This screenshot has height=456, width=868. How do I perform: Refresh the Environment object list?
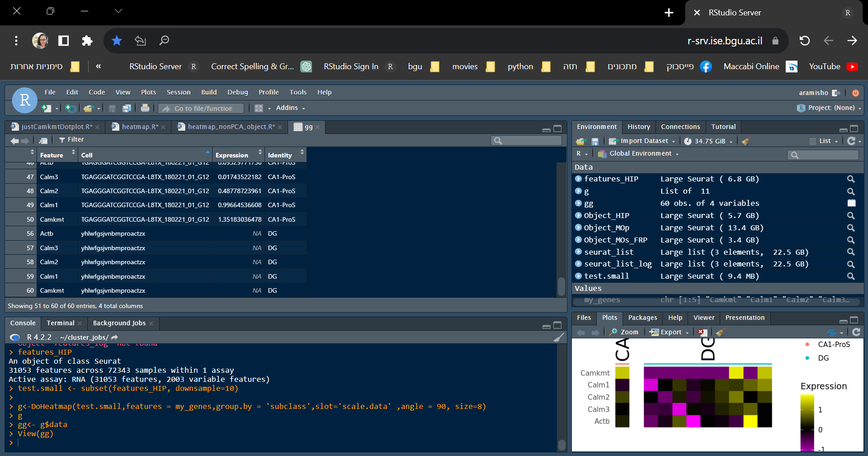(852, 141)
